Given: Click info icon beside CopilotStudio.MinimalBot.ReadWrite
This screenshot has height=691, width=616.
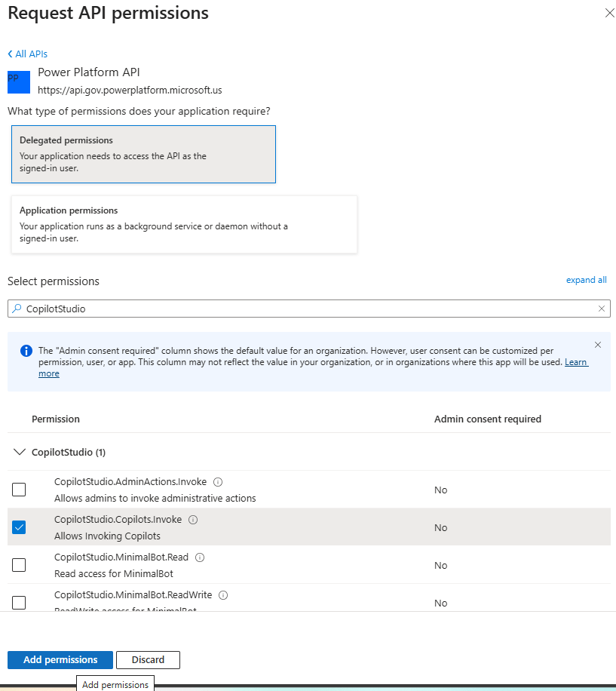Looking at the screenshot, I should pyautogui.click(x=222, y=595).
